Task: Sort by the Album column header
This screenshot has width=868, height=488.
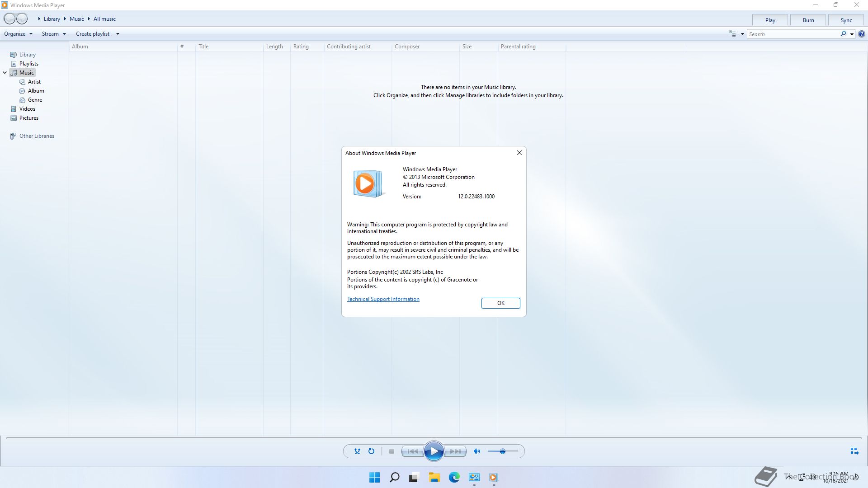Action: (x=123, y=47)
